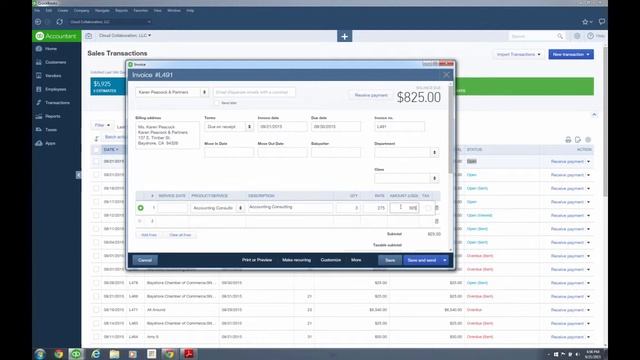Screen dimensions: 640x360
Task: Open the Edit menu
Action: tap(49, 10)
